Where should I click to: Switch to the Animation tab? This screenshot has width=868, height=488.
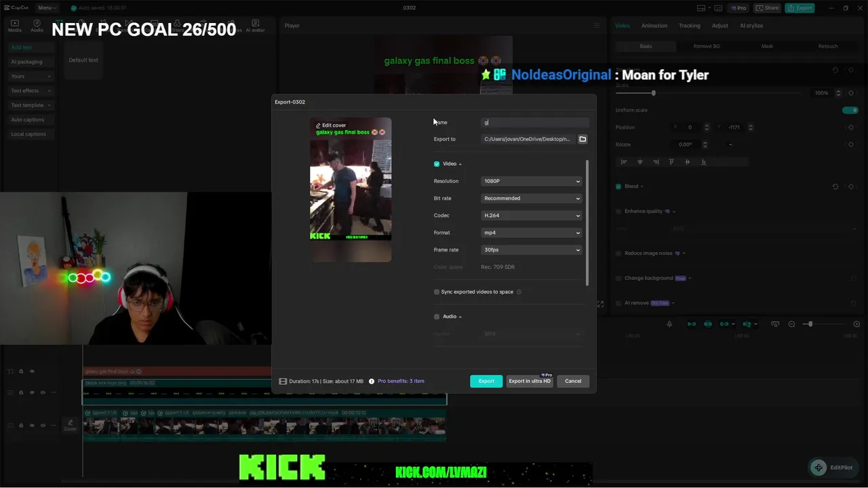(654, 26)
